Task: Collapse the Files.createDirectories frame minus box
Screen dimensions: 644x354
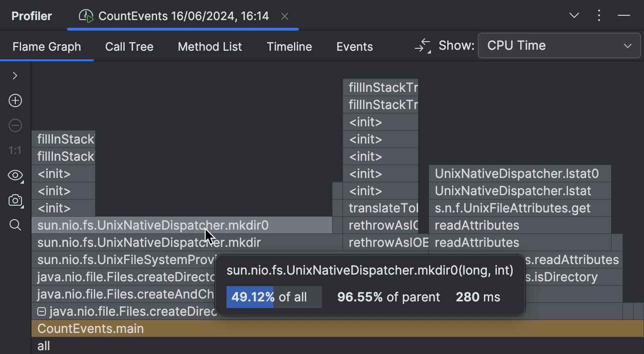Action: click(42, 312)
